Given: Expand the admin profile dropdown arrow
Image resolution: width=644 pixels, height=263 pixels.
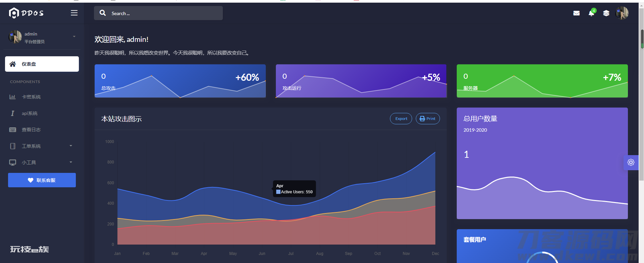Looking at the screenshot, I should coord(74,37).
